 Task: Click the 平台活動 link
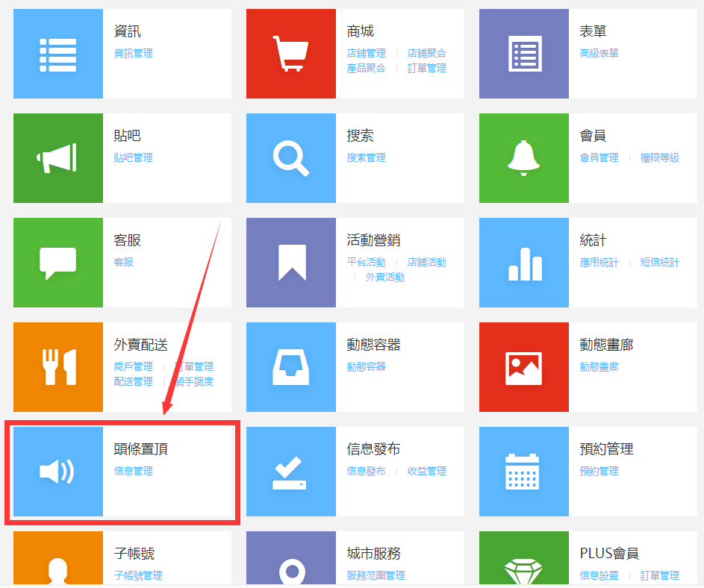pyautogui.click(x=366, y=262)
